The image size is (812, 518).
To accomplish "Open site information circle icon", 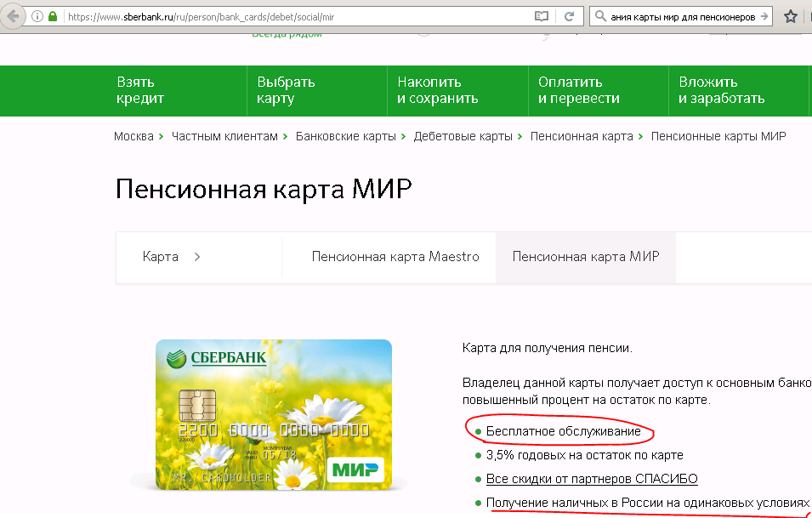I will point(37,16).
